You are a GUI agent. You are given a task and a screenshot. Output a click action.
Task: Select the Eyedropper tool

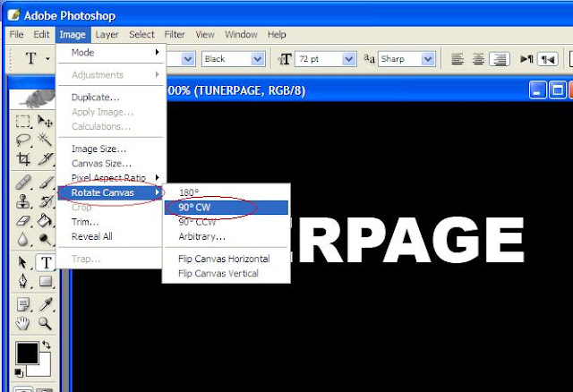[x=46, y=304]
